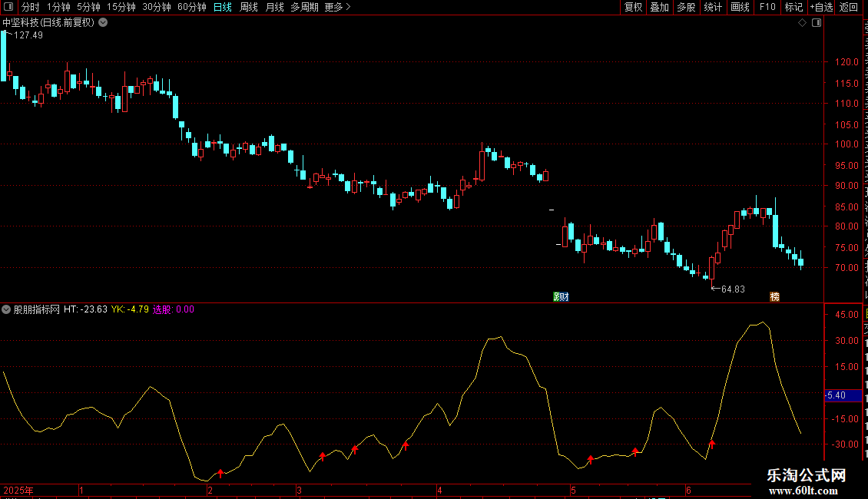Click the month 4 marker on time axis
The image size is (868, 499).
tap(439, 490)
